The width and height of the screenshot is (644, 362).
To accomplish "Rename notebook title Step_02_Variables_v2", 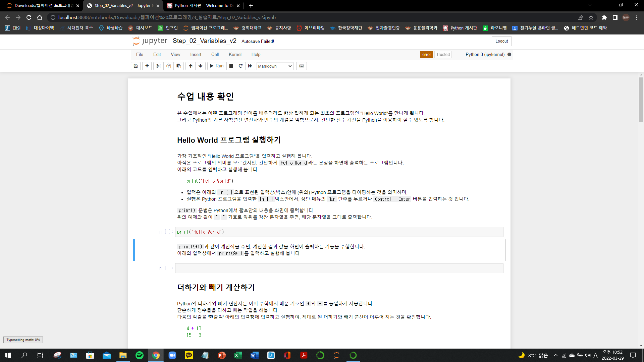I will click(x=205, y=41).
